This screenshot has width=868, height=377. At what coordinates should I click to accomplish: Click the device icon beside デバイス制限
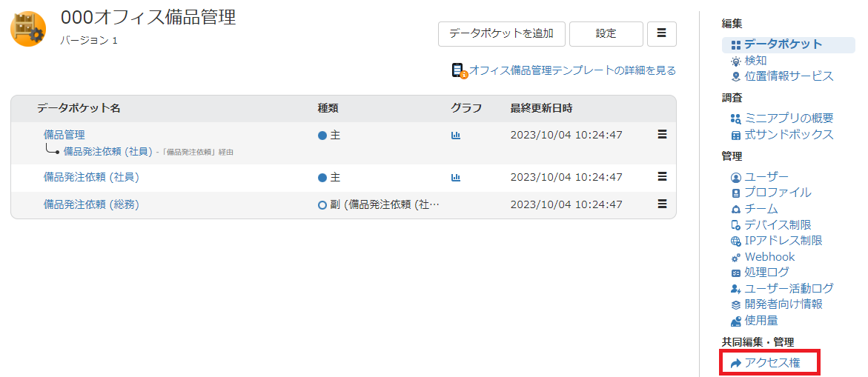coord(736,226)
